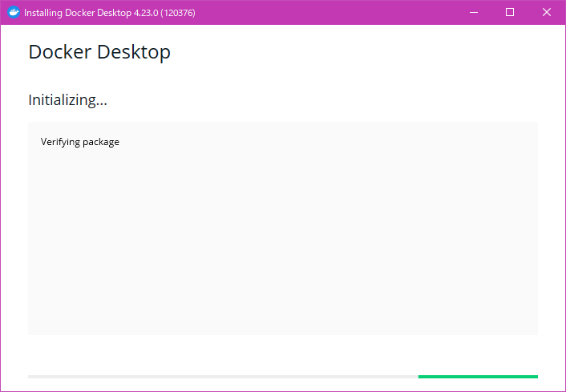Minimize the Docker Desktop installer window
Screen dimensions: 566x392
click(474, 12)
